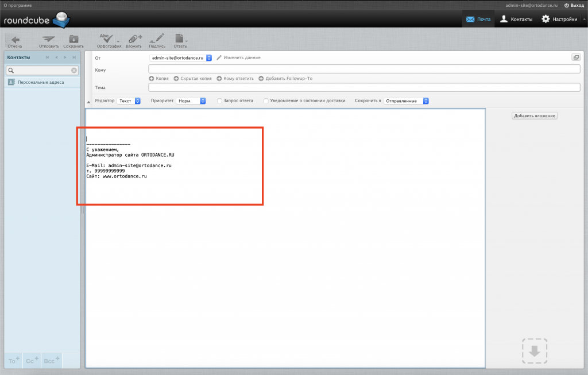
Task: Open compose in new window icon
Action: 576,57
